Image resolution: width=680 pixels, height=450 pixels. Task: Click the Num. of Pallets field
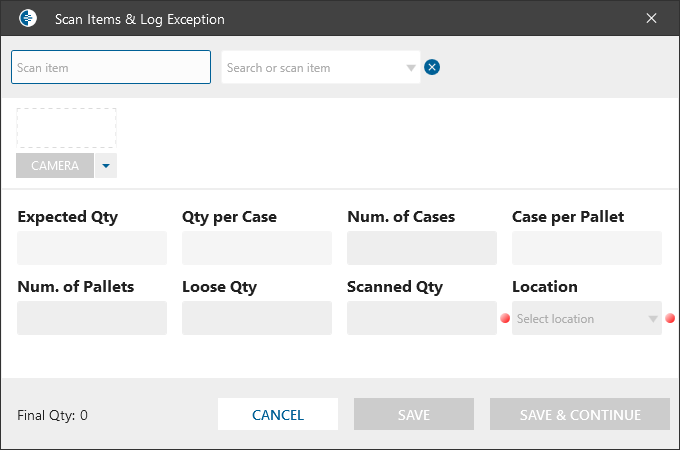coord(92,318)
